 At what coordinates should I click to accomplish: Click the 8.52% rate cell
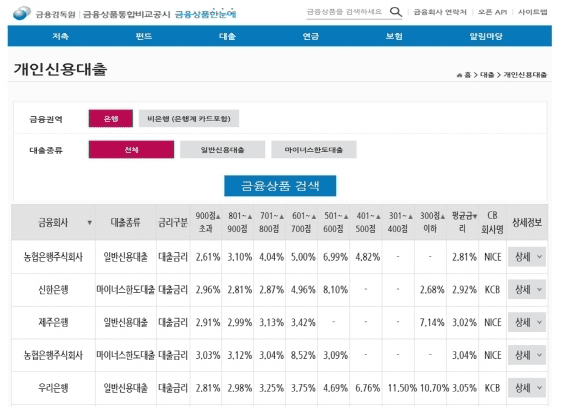(303, 355)
